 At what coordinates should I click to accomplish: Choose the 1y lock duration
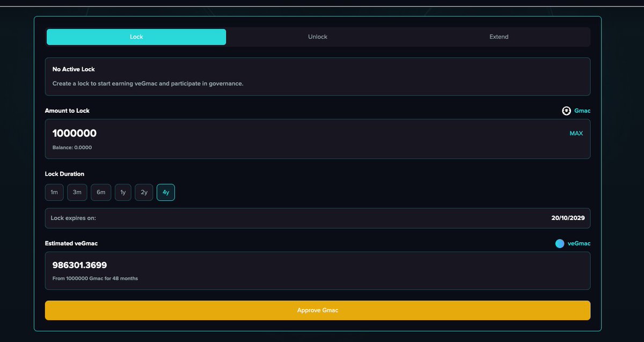(123, 192)
